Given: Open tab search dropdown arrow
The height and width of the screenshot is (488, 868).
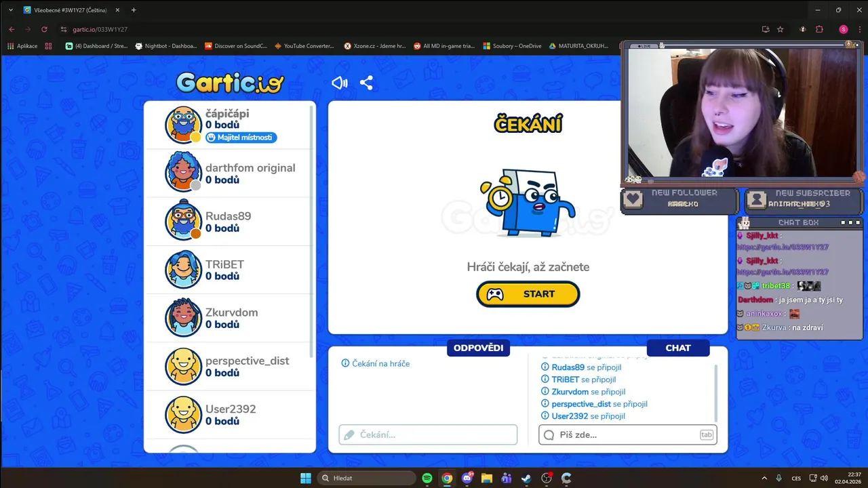Looking at the screenshot, I should 10,10.
